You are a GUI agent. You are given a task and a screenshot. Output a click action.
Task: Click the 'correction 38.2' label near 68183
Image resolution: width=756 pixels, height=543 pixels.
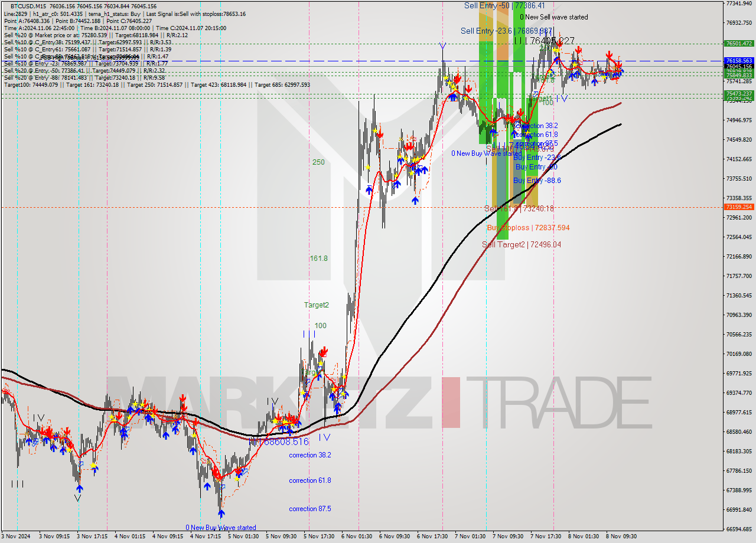pyautogui.click(x=310, y=455)
